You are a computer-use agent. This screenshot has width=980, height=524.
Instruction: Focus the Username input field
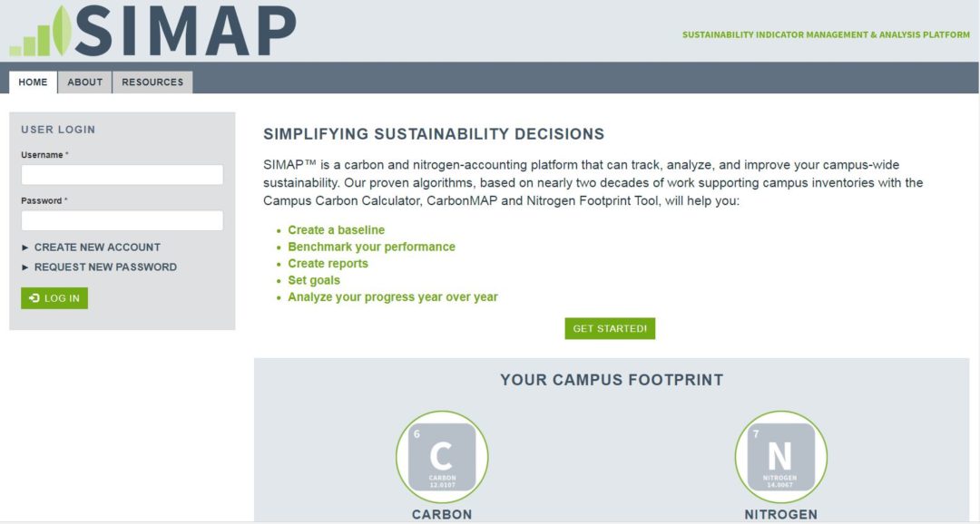click(x=122, y=175)
